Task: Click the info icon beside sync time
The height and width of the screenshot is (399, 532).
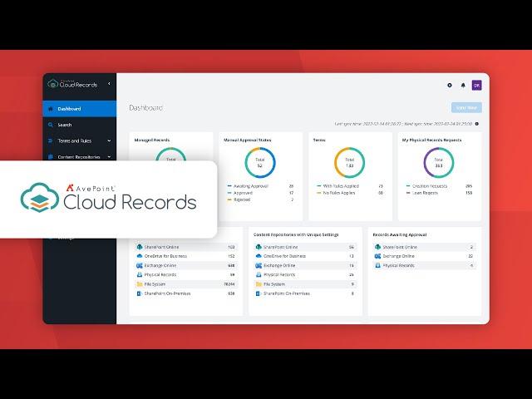Action: tap(476, 124)
